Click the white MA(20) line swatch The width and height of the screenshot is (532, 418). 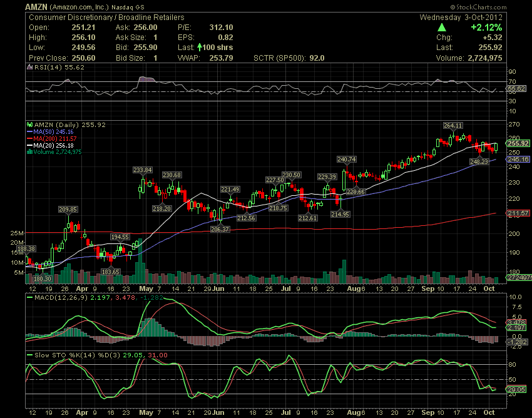coord(30,145)
